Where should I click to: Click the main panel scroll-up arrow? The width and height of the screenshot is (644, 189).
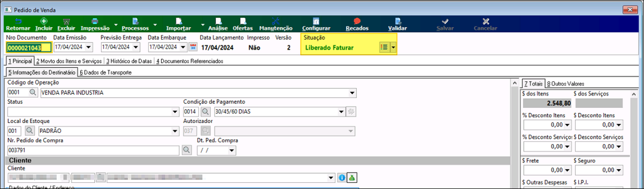515,84
